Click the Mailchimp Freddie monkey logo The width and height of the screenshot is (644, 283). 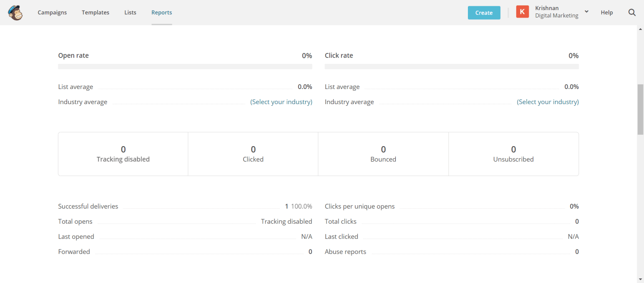tap(16, 13)
